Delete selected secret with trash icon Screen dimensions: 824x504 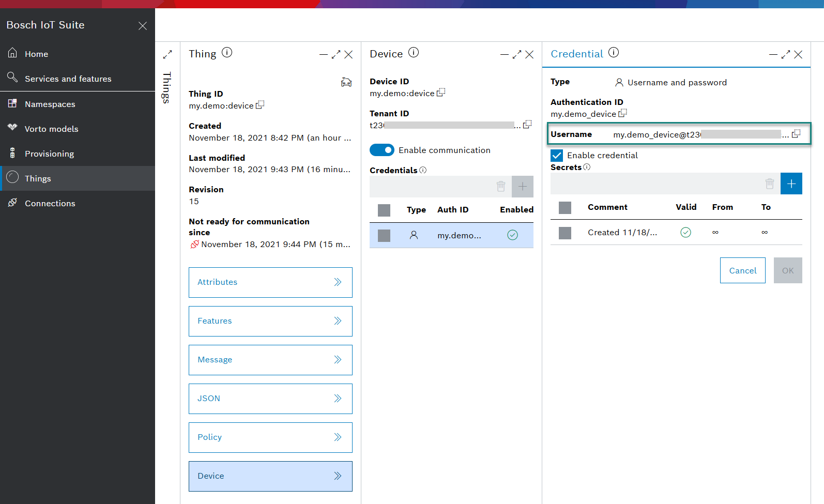coord(770,184)
